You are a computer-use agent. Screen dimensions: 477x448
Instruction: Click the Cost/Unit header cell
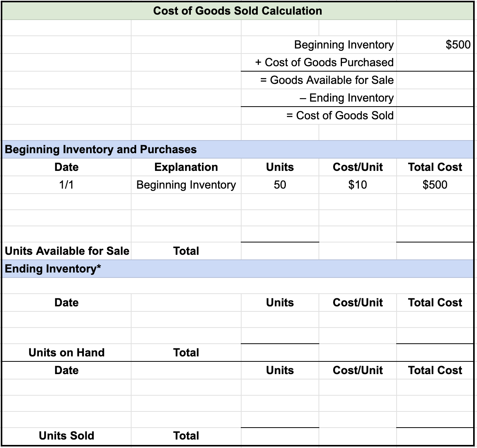[357, 167]
